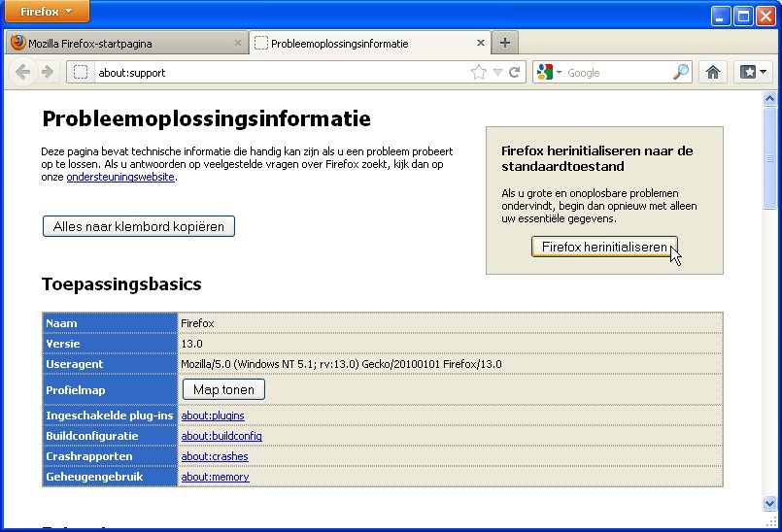Open a new tab with plus button

click(x=505, y=44)
